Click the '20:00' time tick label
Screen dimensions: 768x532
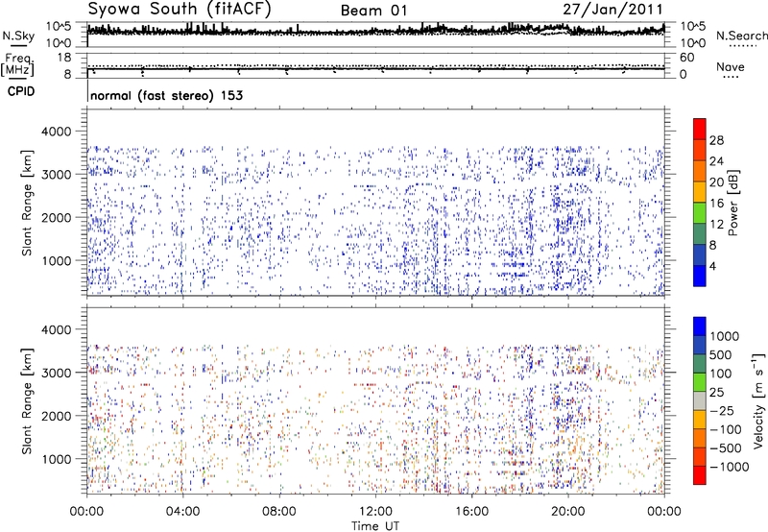(x=567, y=512)
